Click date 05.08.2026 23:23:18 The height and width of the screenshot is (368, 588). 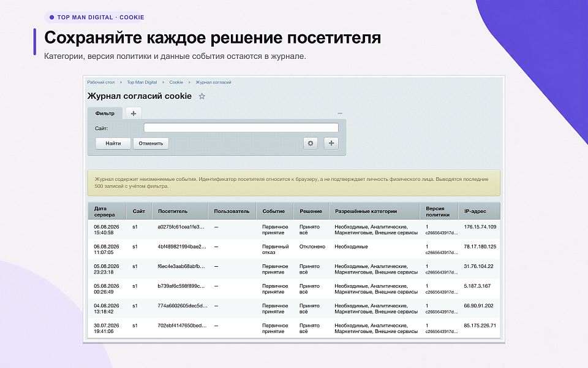click(107, 269)
